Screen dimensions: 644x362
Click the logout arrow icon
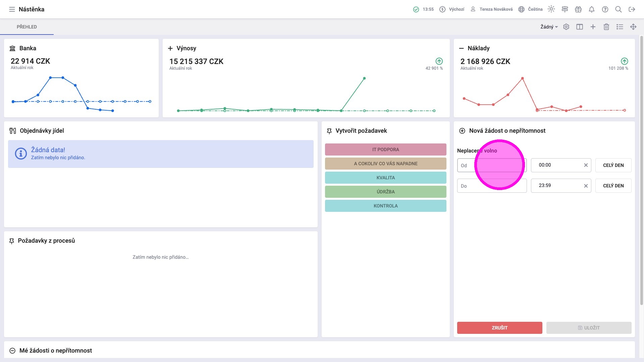[x=632, y=9]
